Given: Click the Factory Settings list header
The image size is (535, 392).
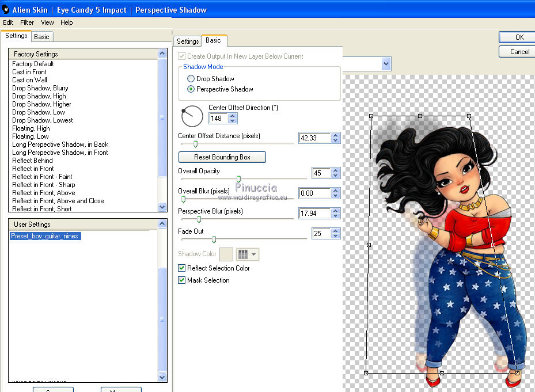Looking at the screenshot, I should (x=84, y=54).
